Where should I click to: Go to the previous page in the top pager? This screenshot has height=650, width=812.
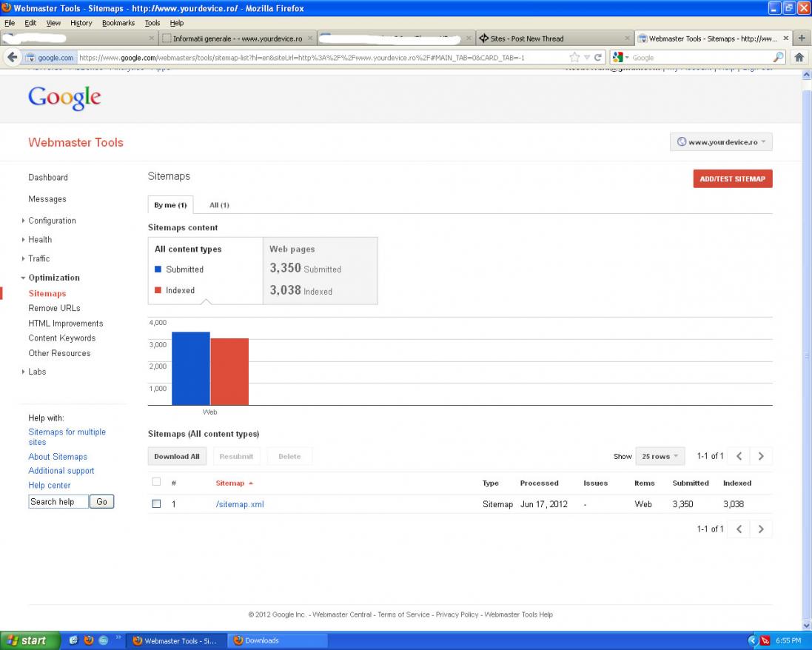(x=739, y=456)
